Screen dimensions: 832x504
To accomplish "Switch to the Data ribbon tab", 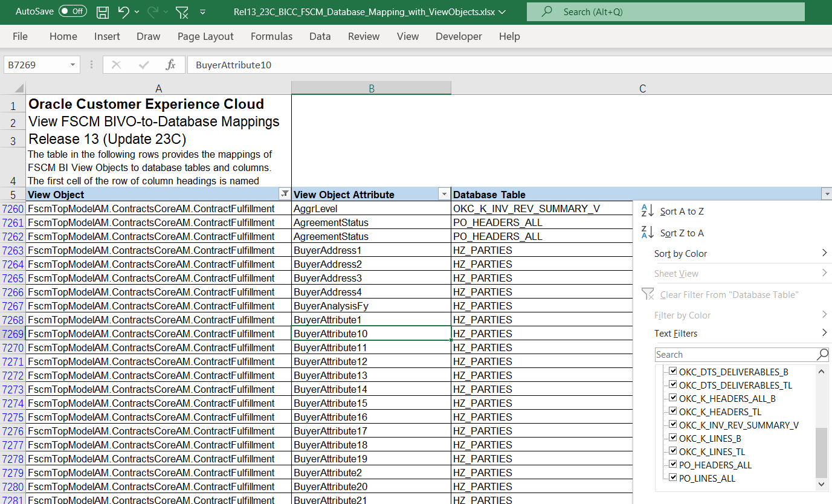I will coord(320,36).
